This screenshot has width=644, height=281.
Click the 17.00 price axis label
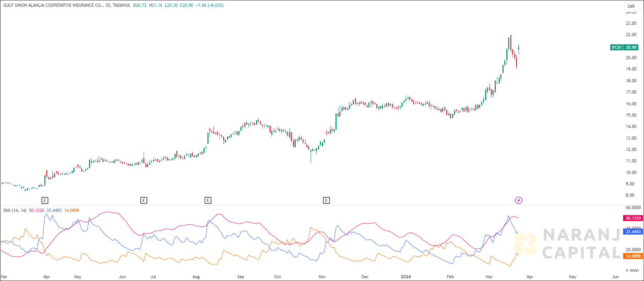pos(631,92)
